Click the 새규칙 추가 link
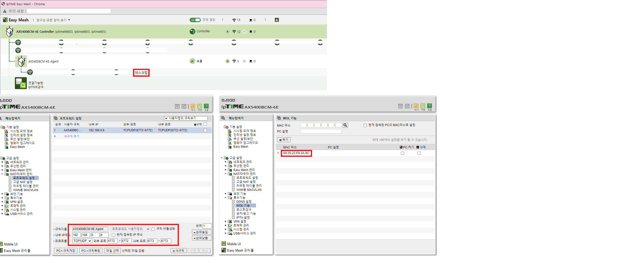The image size is (644, 265). pyautogui.click(x=71, y=136)
